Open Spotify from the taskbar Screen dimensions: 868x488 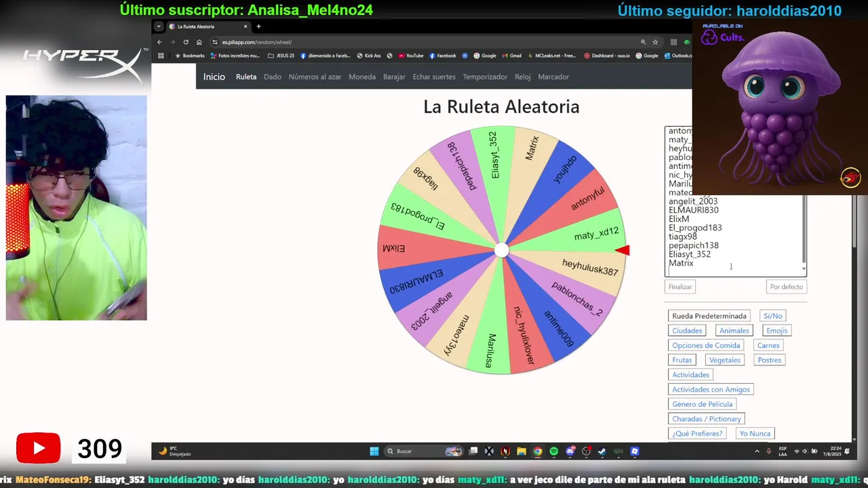tap(554, 451)
